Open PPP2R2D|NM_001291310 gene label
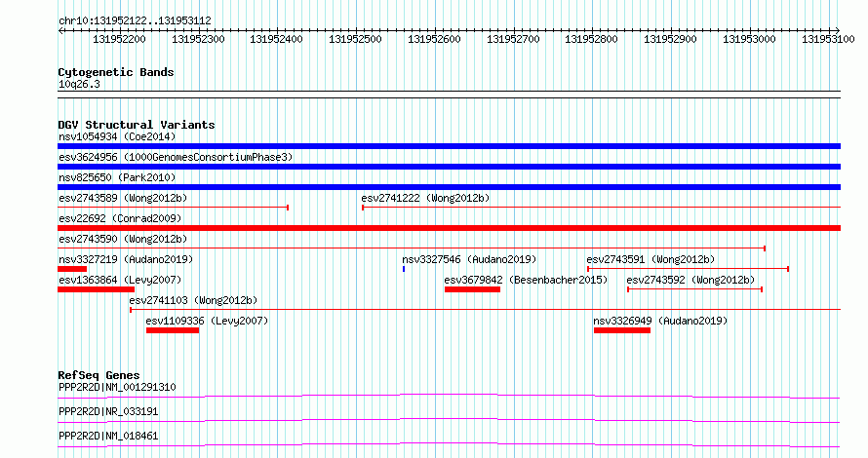The width and height of the screenshot is (868, 458). 117,387
